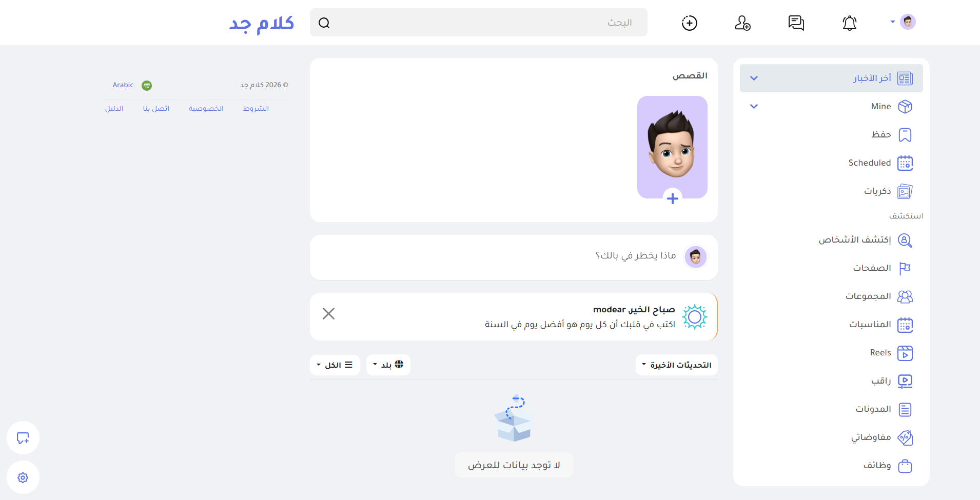Open the الكل filter dropdown
This screenshot has height=500, width=980.
(x=335, y=365)
